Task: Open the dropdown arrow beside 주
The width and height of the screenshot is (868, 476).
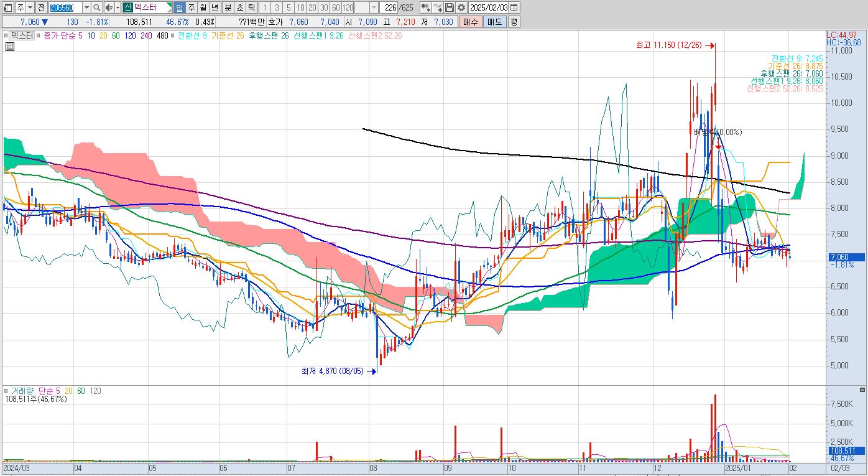Action: [x=30, y=7]
